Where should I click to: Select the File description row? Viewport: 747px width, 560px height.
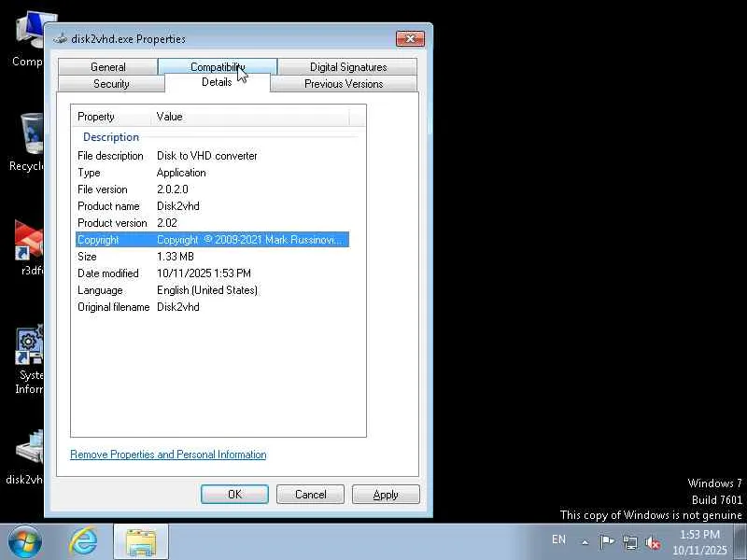(x=212, y=156)
